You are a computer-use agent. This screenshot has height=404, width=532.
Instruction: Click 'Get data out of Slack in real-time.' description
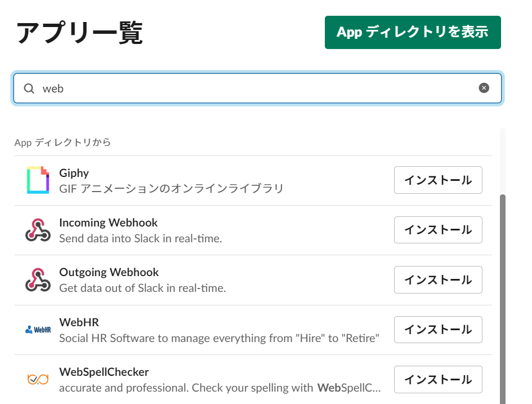tap(142, 288)
